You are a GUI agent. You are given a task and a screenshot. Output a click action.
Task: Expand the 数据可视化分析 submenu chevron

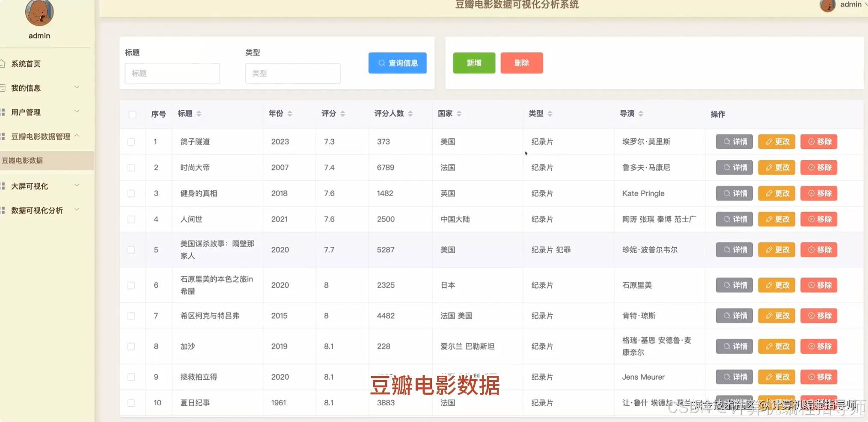point(77,210)
